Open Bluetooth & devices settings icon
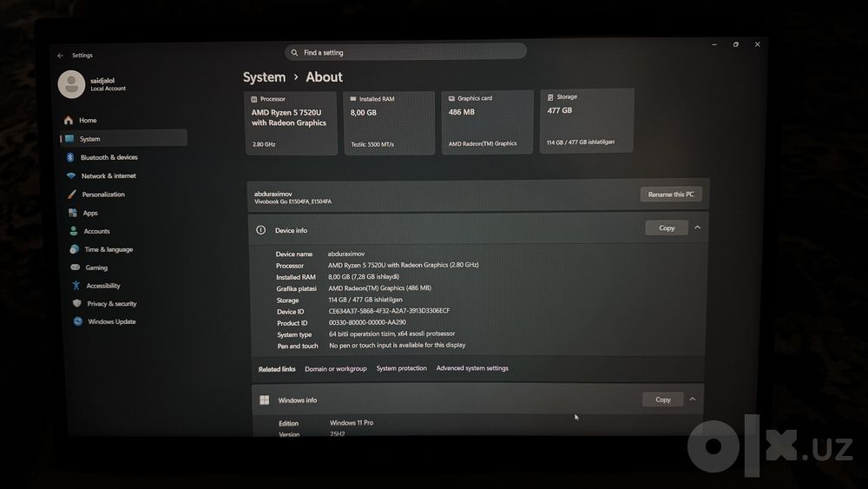868x489 pixels. pos(70,157)
